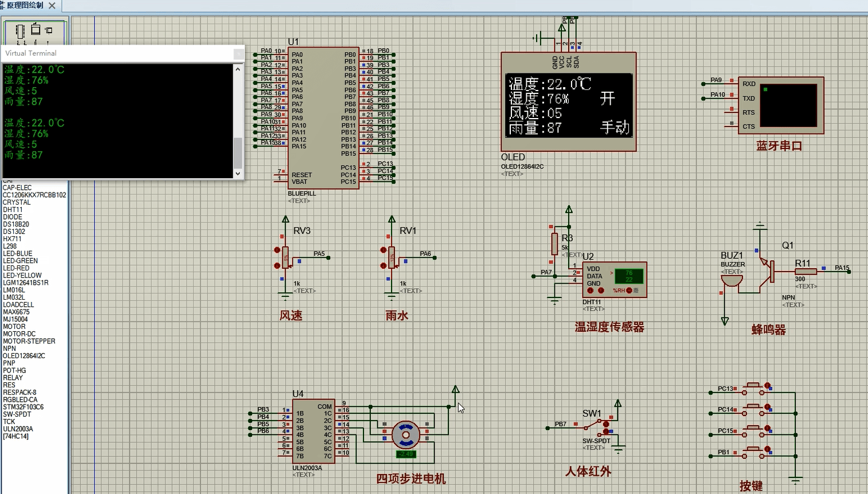Image resolution: width=868 pixels, height=494 pixels.
Task: Click the OLED display module
Action: (568, 102)
